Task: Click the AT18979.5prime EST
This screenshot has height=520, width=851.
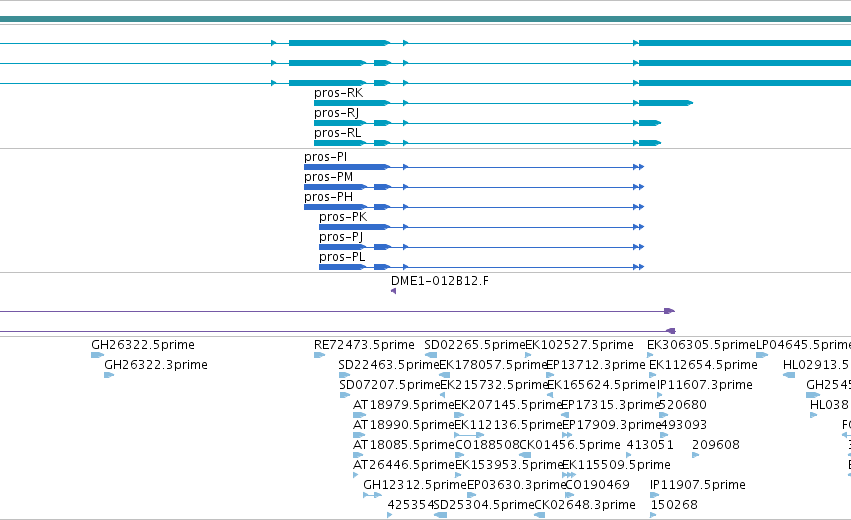Action: [x=403, y=405]
